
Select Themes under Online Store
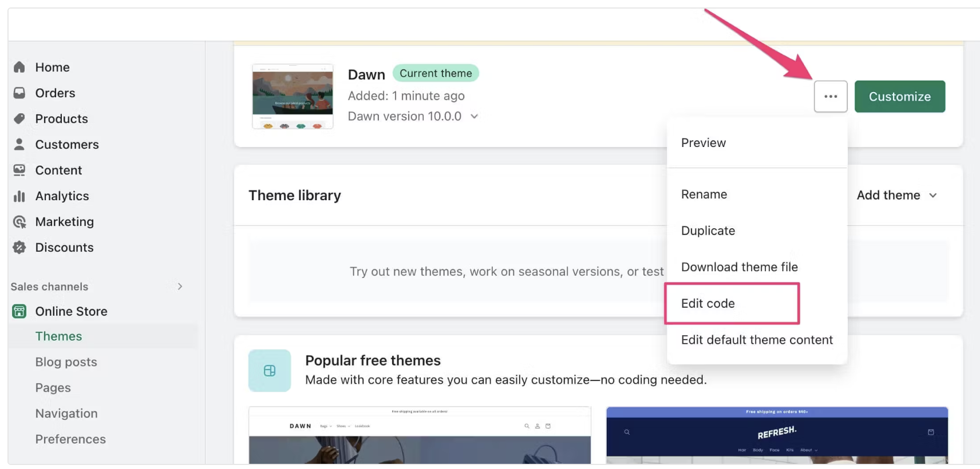pyautogui.click(x=58, y=336)
